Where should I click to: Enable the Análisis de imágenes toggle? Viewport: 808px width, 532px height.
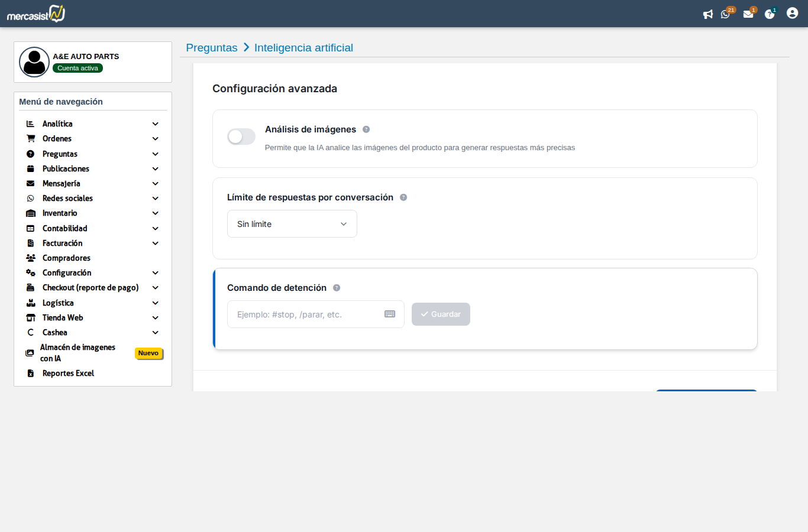point(241,137)
